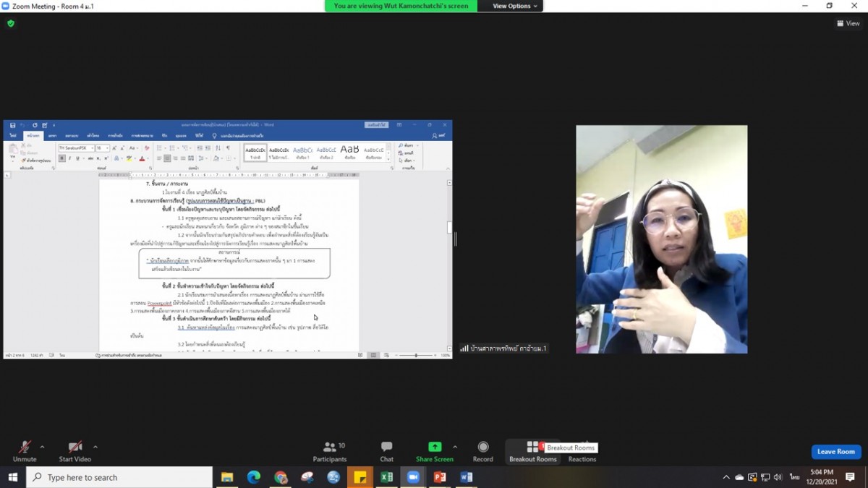Expand the arrow next to Share Screen
This screenshot has width=868, height=488.
(x=455, y=447)
